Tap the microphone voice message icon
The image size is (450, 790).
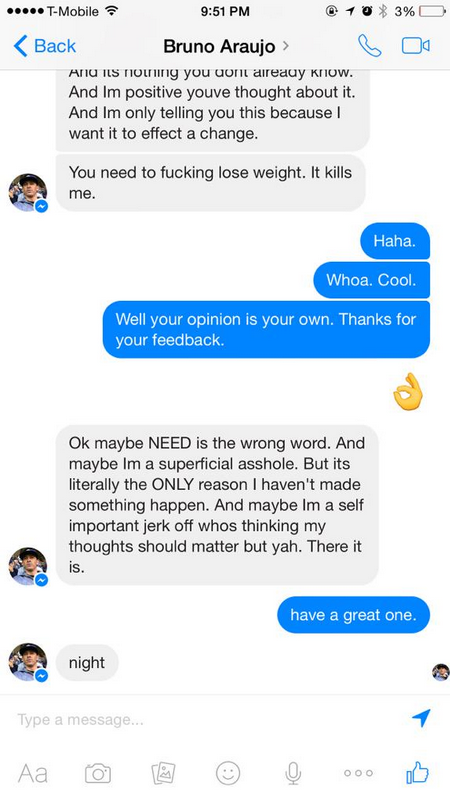click(293, 772)
